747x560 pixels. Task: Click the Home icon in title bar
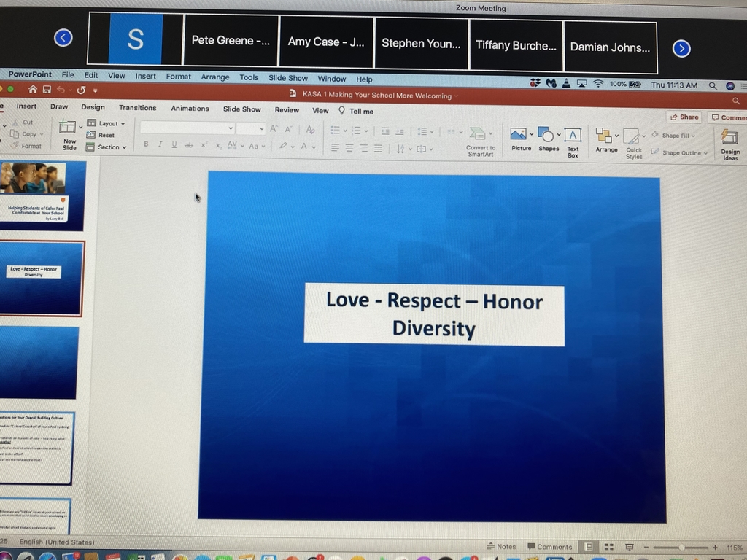point(32,89)
